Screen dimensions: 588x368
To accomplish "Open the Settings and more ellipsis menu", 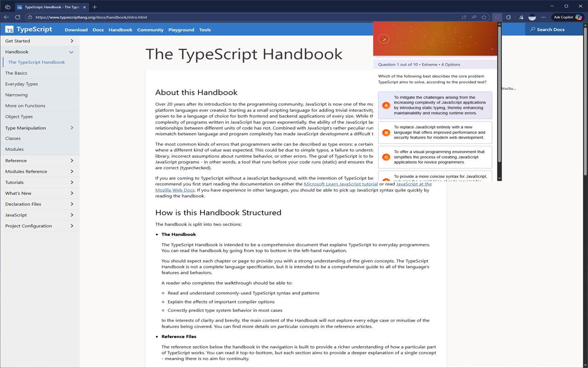I will (543, 17).
